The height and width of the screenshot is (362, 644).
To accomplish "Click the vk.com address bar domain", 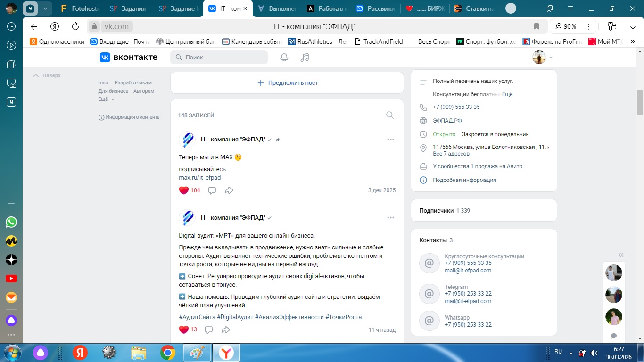I will tap(116, 26).
